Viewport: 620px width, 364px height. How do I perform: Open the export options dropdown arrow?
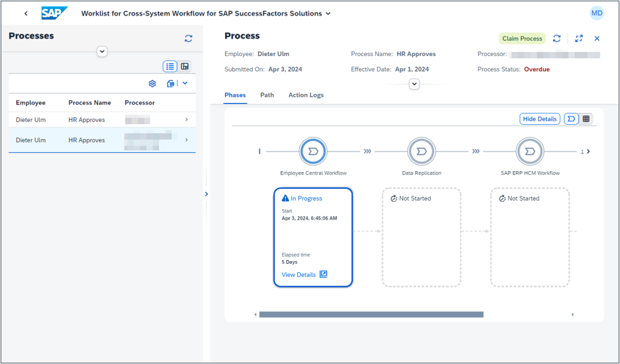[184, 83]
